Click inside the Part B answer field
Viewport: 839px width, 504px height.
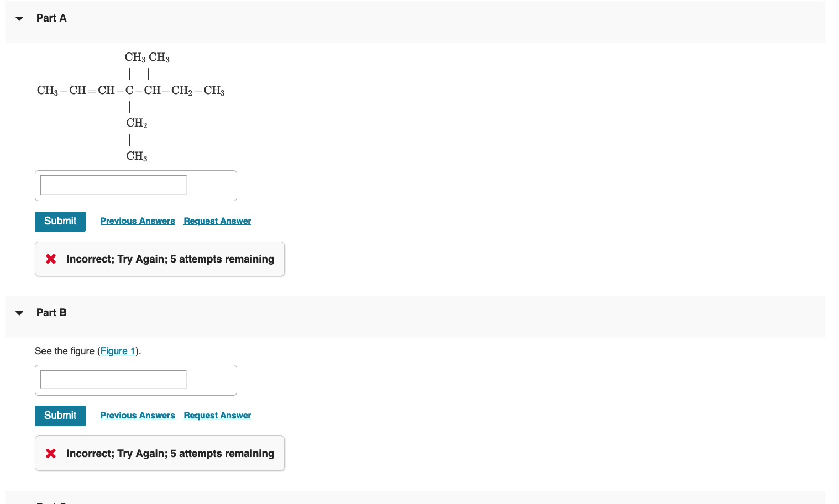113,379
